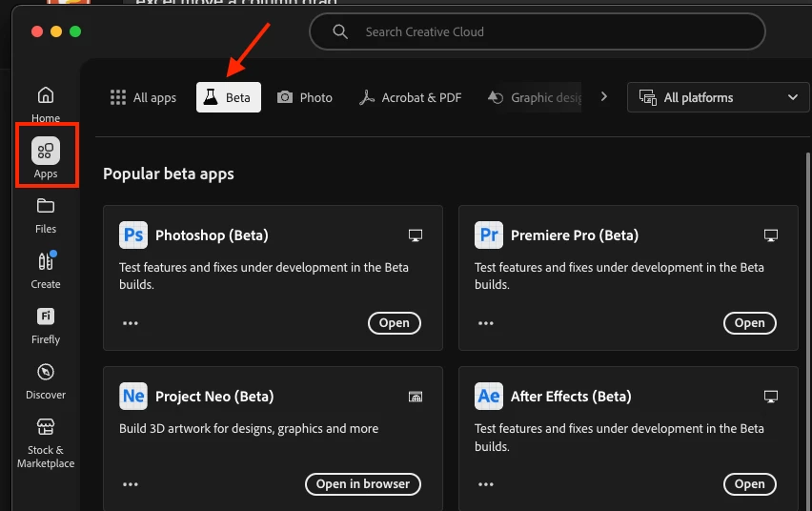Viewport: 812px width, 511px height.
Task: Click desktop platform icon on After Effects (Beta) card
Action: (x=771, y=397)
